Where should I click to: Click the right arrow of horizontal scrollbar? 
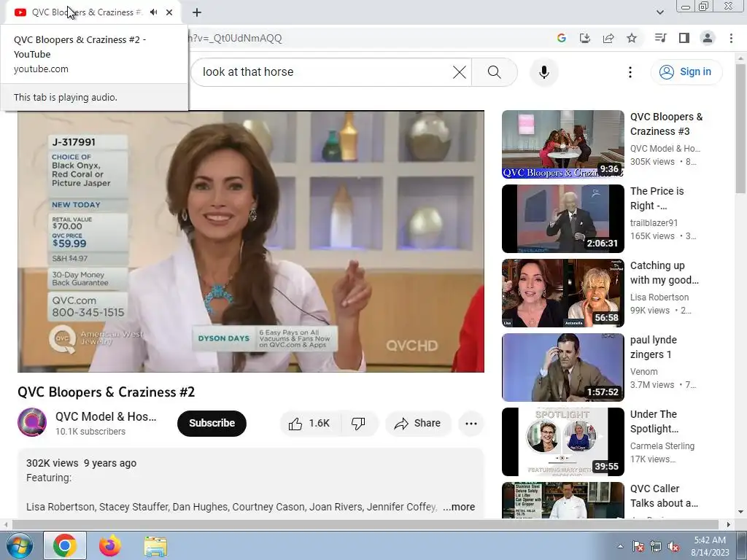coord(728,524)
